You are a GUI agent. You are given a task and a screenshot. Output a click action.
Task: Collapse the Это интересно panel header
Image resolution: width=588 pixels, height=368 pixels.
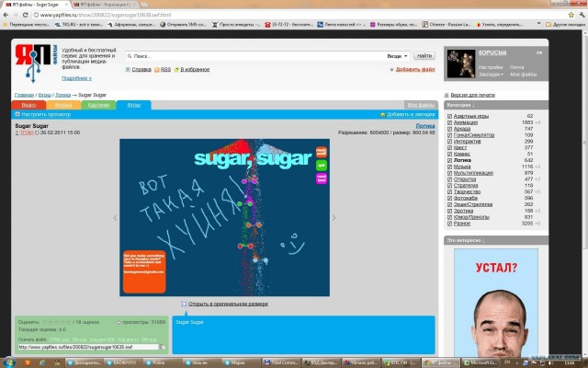(x=496, y=240)
